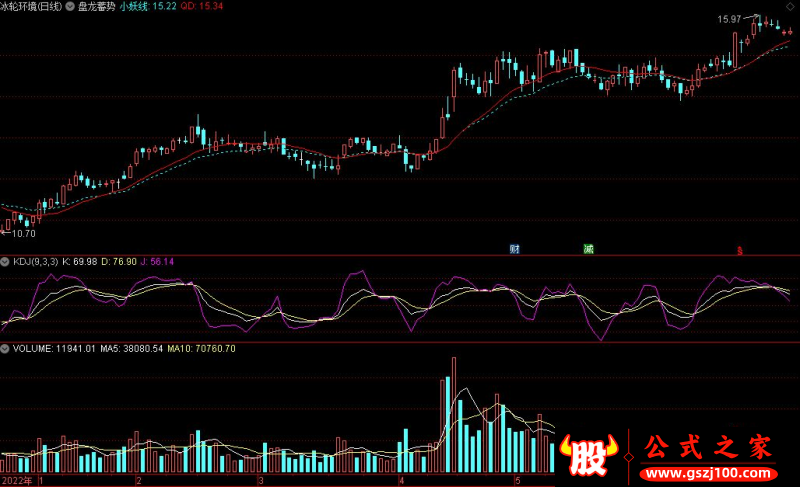Viewport: 800px width, 487px height.
Task: Select the 小妖线: 15.22 value label
Action: (148, 6)
